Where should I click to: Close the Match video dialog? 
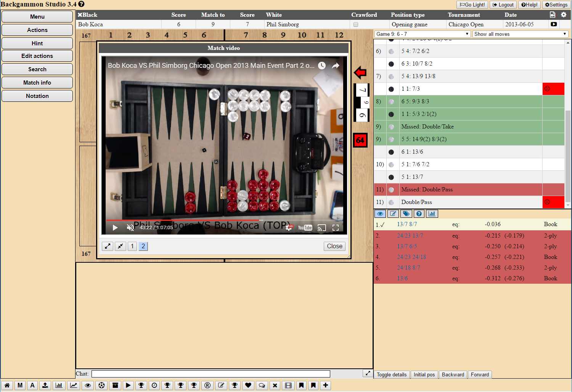tap(334, 246)
